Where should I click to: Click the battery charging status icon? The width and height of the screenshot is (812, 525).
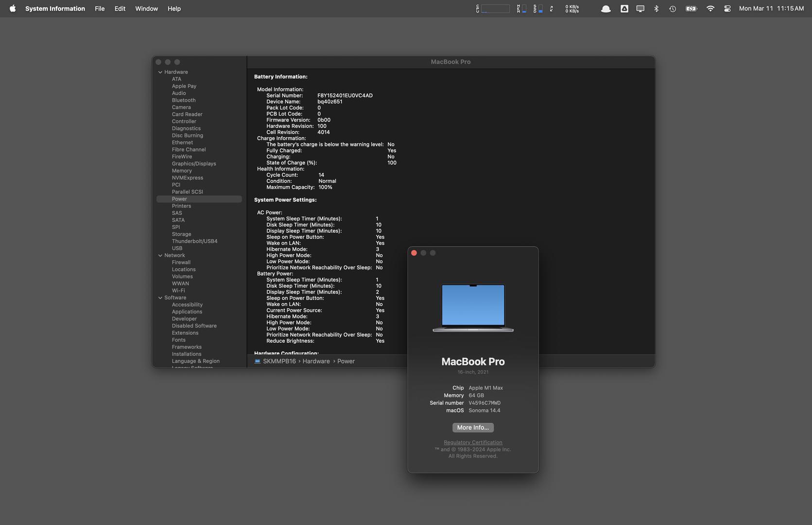tap(691, 8)
